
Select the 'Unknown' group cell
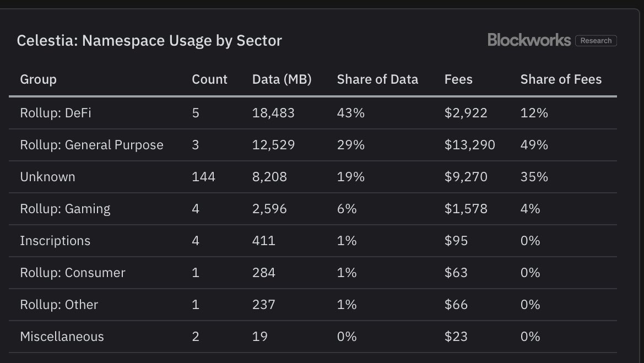[47, 177]
